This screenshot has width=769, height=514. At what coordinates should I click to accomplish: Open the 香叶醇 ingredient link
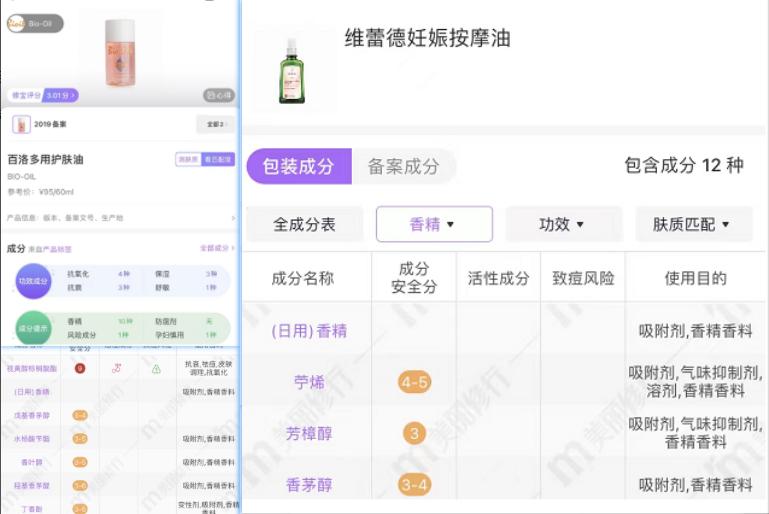pos(32,463)
